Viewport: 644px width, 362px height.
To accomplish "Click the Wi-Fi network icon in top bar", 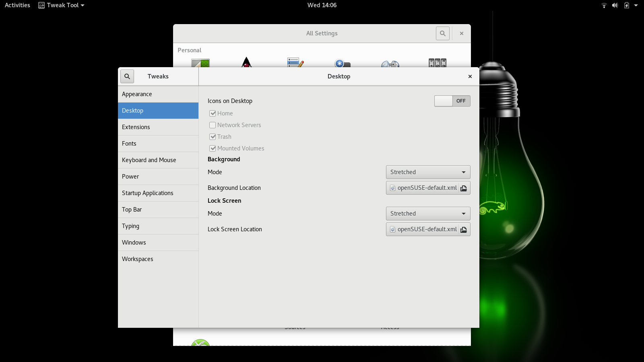I will tap(604, 5).
